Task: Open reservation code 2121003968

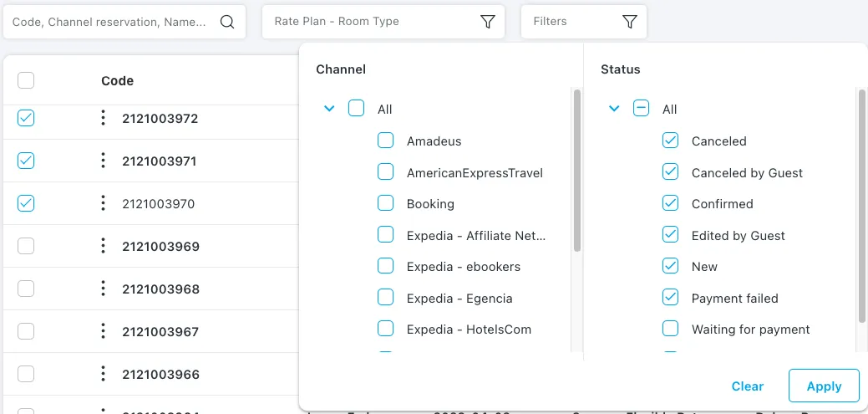Action: (160, 289)
